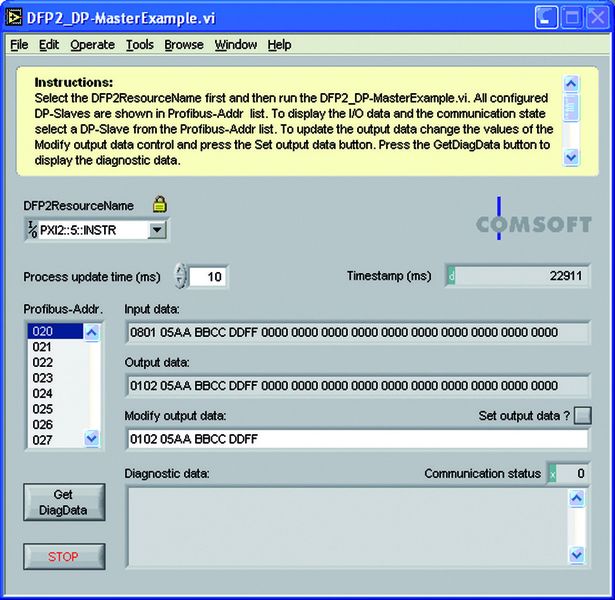Click the Input data hex field
Screen dimensions: 615x600
[358, 333]
